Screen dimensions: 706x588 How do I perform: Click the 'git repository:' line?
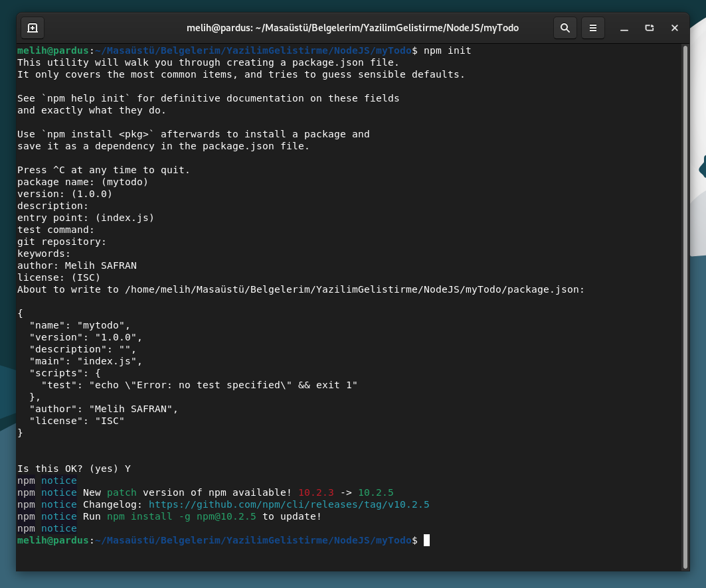point(62,242)
